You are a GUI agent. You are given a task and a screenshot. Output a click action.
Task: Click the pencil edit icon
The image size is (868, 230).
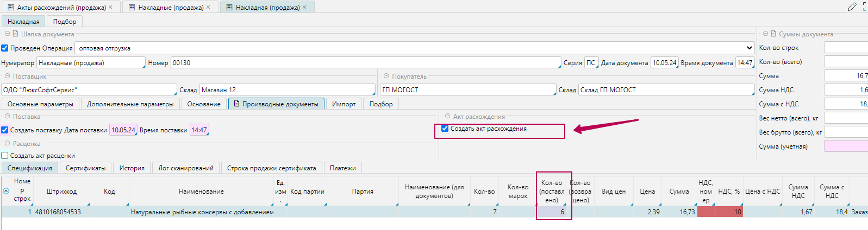pyautogui.click(x=852, y=7)
